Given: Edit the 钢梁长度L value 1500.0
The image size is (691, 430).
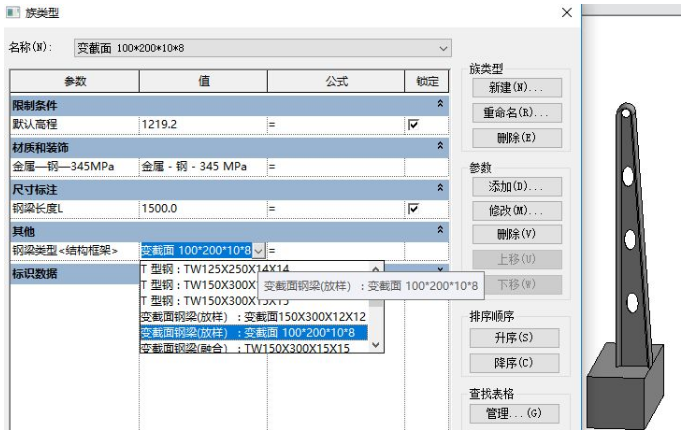Looking at the screenshot, I should point(203,208).
